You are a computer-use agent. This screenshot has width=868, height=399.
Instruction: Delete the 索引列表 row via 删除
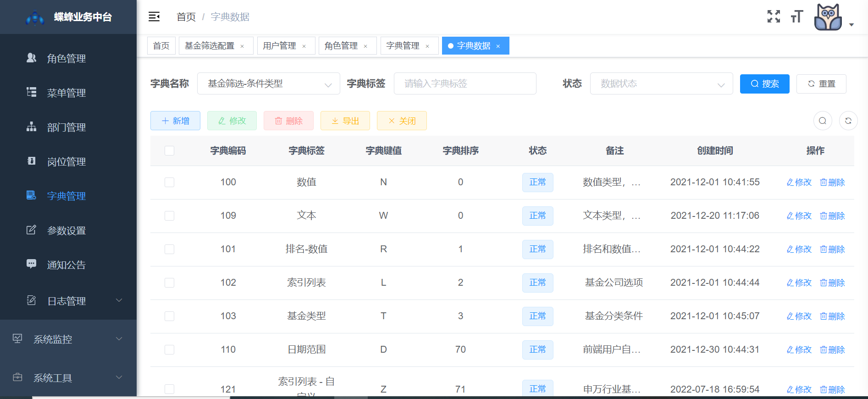pos(832,283)
